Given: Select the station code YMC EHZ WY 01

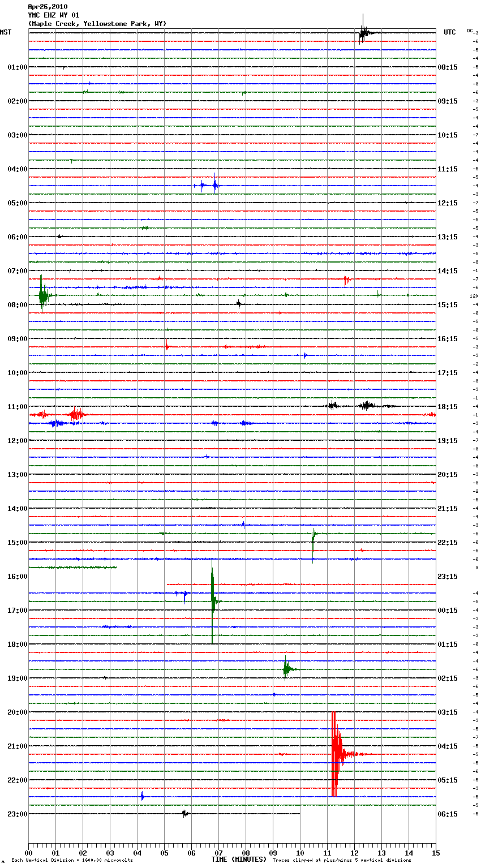Looking at the screenshot, I should [x=54, y=15].
